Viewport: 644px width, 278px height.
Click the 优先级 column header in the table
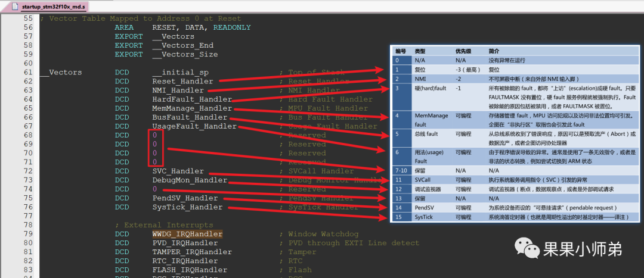pos(463,51)
